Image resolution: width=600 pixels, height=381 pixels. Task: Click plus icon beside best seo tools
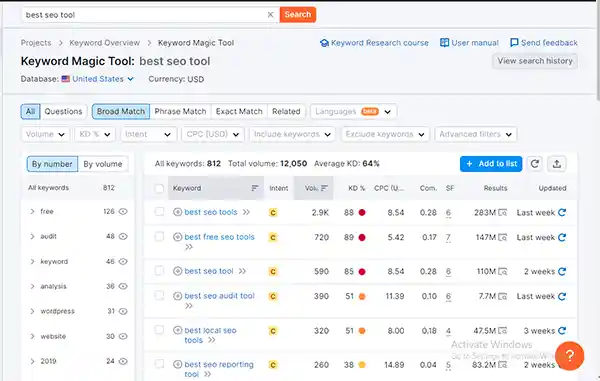click(x=178, y=212)
